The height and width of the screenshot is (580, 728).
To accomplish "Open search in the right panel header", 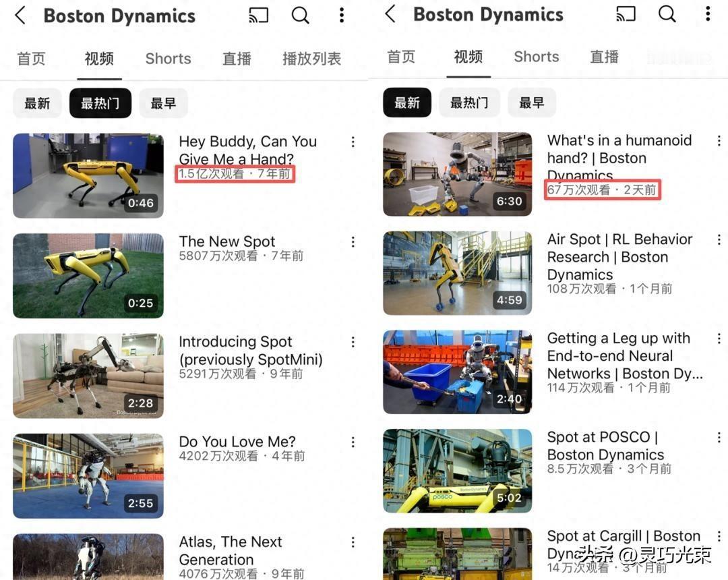I will tap(667, 14).
